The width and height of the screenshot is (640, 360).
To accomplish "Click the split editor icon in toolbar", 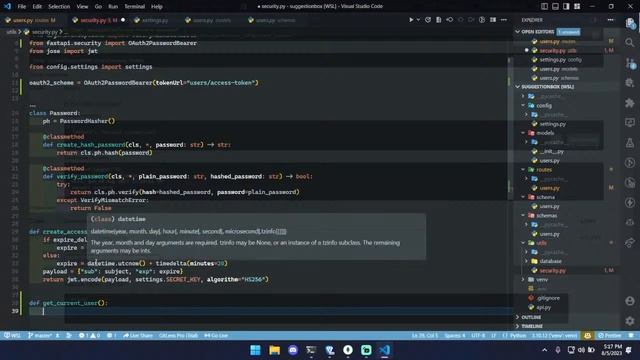I will tap(493, 20).
